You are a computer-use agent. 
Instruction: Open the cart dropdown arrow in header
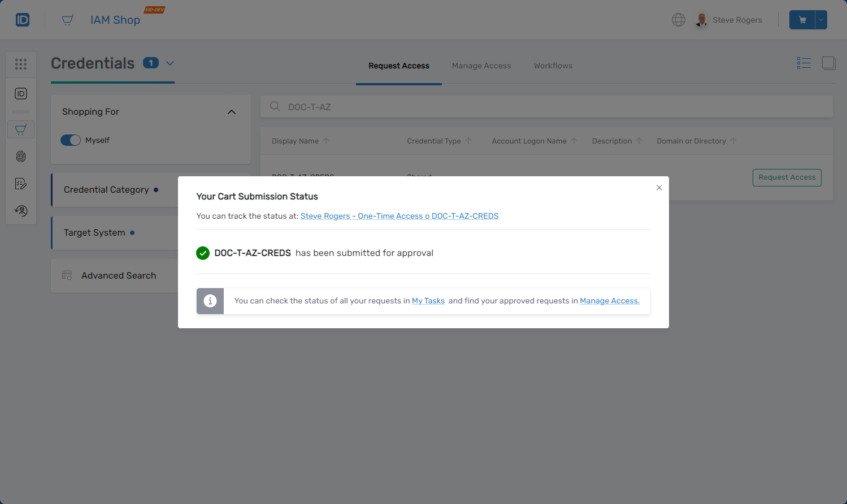pos(821,20)
